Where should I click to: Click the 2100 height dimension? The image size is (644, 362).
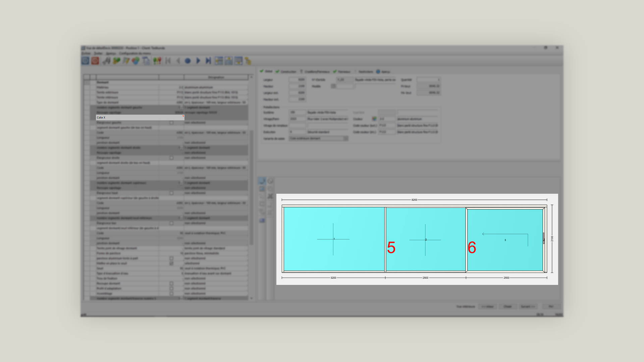552,239
